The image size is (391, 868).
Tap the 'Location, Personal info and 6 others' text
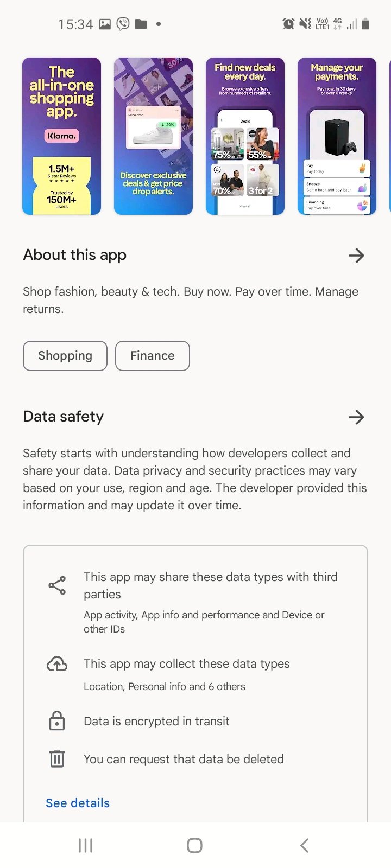point(165,686)
